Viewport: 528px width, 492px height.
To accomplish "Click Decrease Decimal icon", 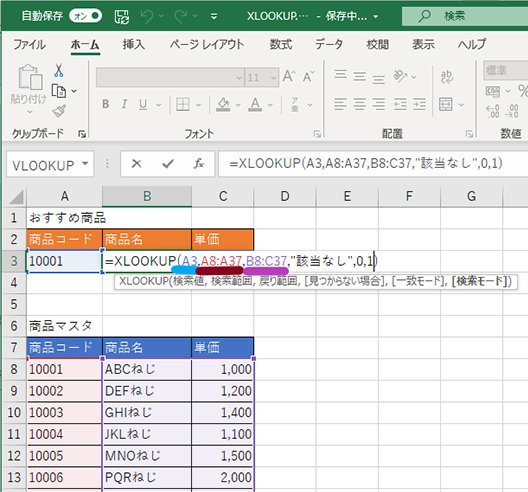I will click(512, 111).
